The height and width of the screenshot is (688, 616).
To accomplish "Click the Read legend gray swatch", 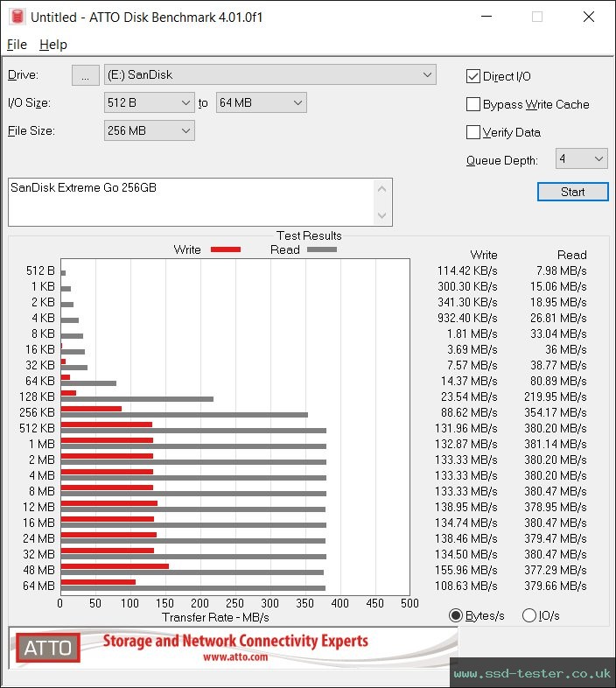I will (x=322, y=249).
